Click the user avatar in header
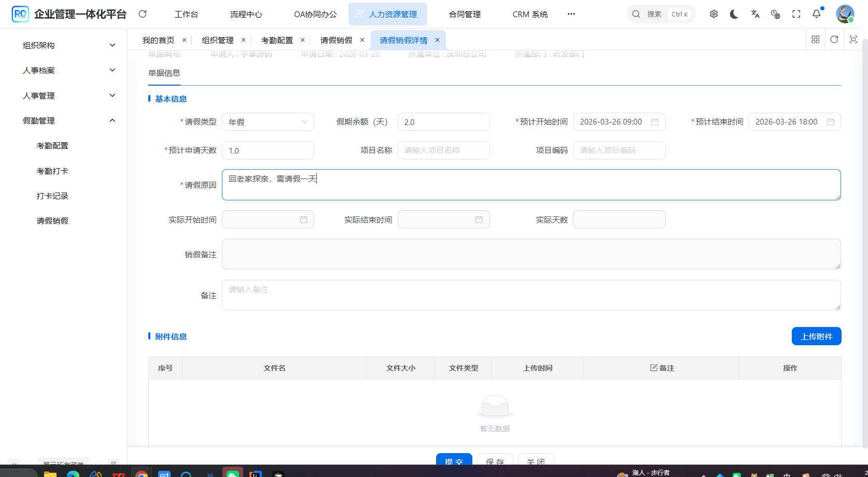 click(x=845, y=14)
